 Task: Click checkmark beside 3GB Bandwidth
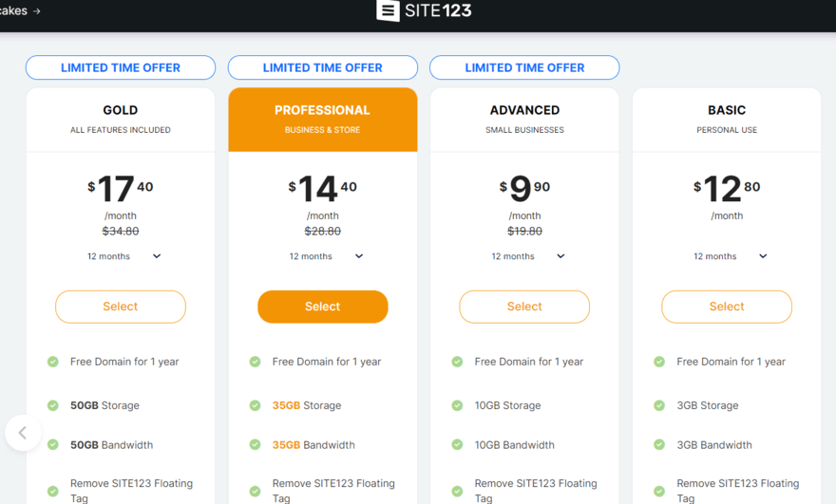(x=659, y=444)
